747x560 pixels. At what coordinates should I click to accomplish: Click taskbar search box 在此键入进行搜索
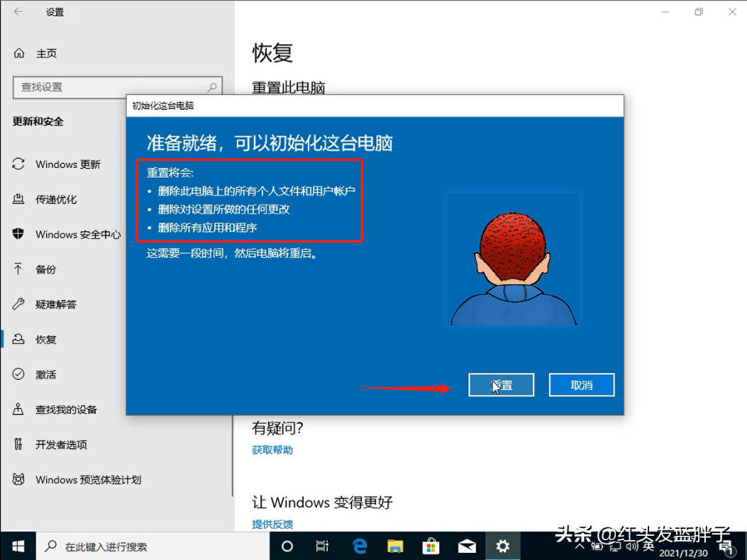(x=153, y=547)
